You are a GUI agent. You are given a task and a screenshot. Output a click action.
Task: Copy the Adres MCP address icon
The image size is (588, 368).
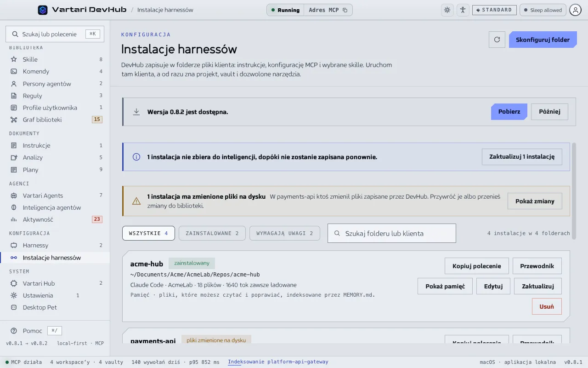pos(345,10)
